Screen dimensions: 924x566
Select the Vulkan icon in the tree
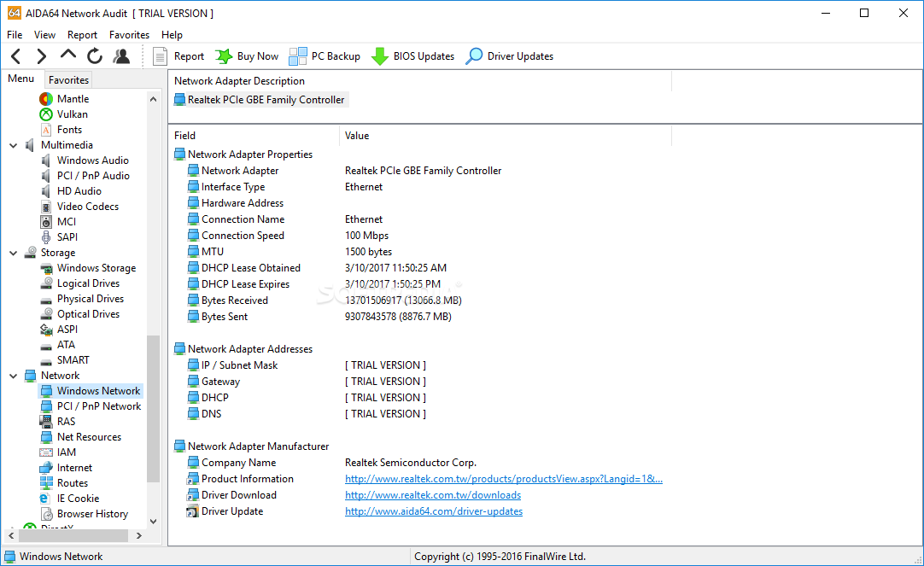point(46,114)
